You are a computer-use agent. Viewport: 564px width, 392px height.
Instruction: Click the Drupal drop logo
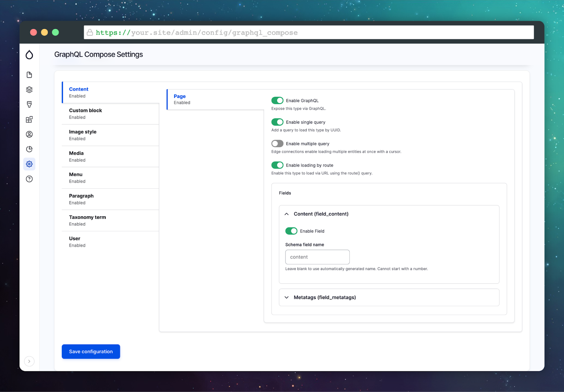tap(29, 55)
